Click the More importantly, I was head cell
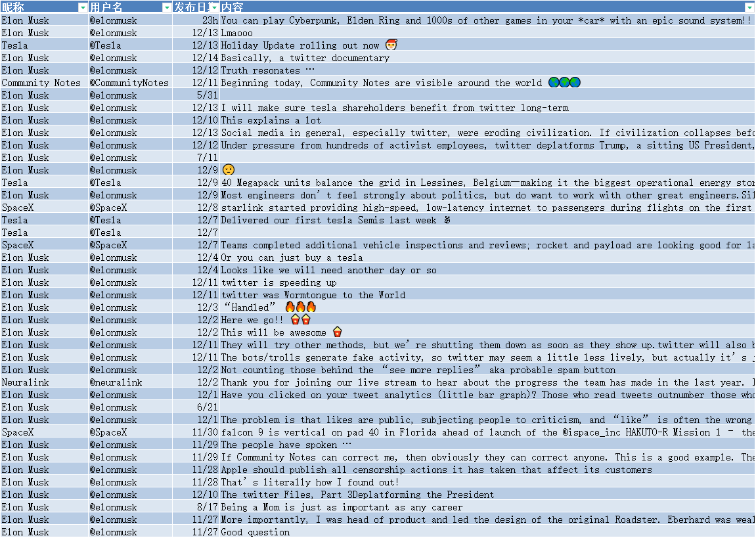This screenshot has height=538, width=756. 487,520
